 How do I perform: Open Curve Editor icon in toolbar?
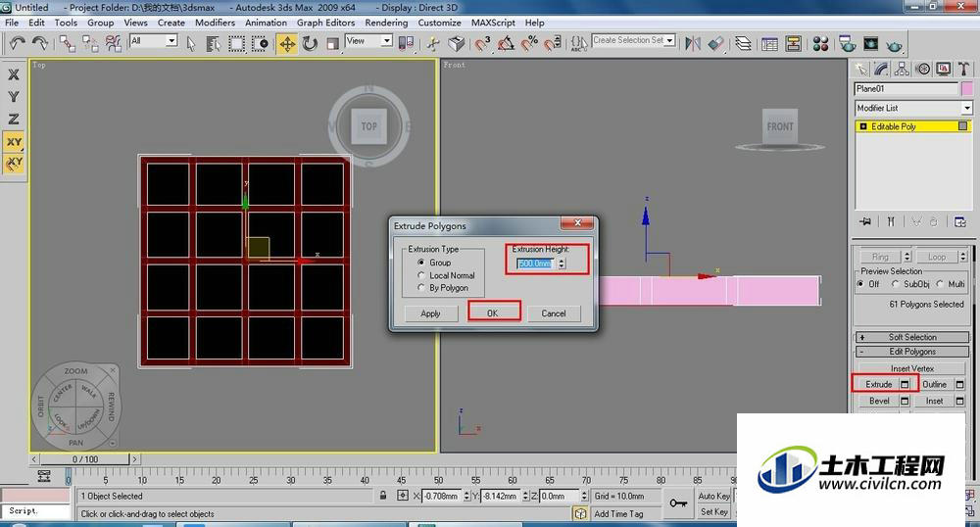(x=770, y=43)
